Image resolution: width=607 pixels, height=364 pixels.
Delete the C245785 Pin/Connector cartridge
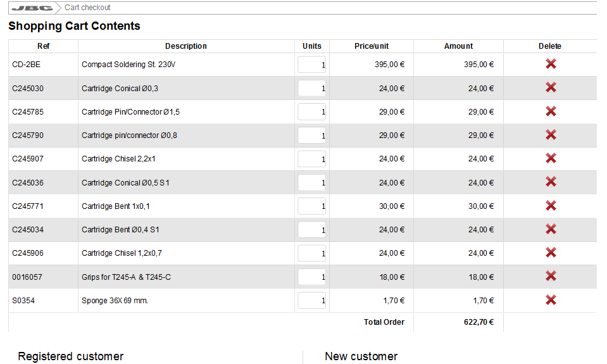point(551,111)
